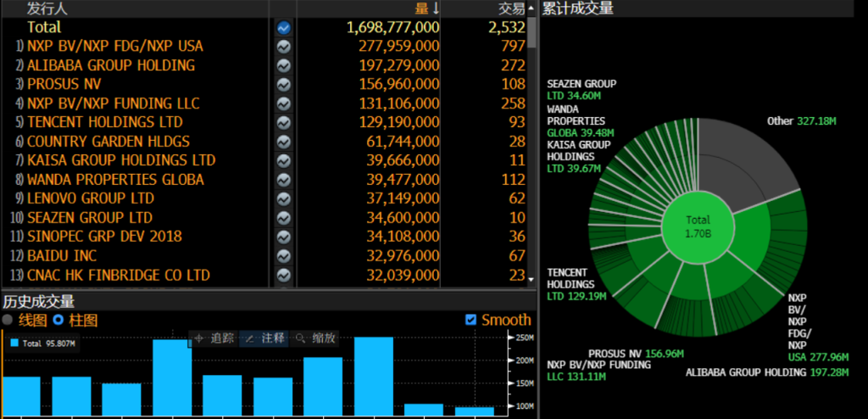Uncheck the Smooth checkbox
This screenshot has height=419, width=868.
(471, 320)
